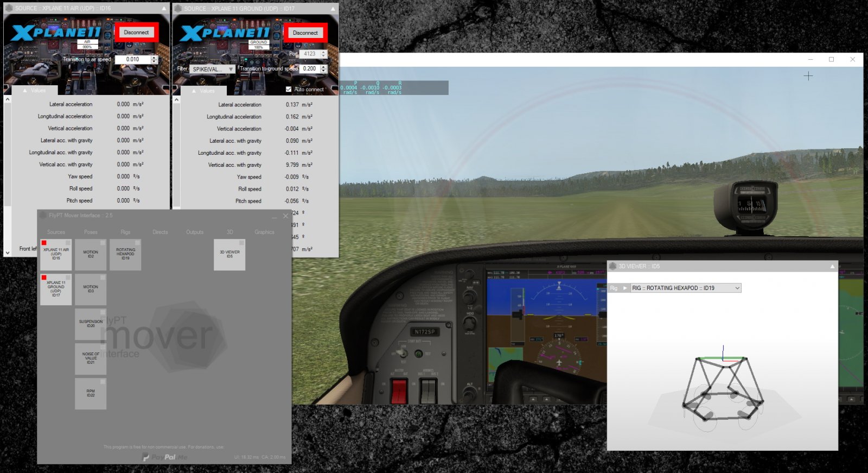Open the MOTION ID3 pose module tile
This screenshot has width=868, height=473.
pos(91,290)
